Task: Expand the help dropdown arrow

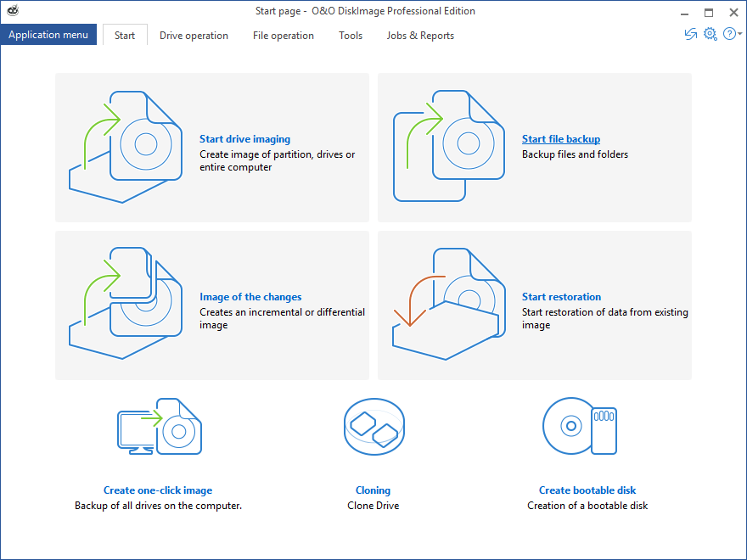Action: pyautogui.click(x=740, y=34)
